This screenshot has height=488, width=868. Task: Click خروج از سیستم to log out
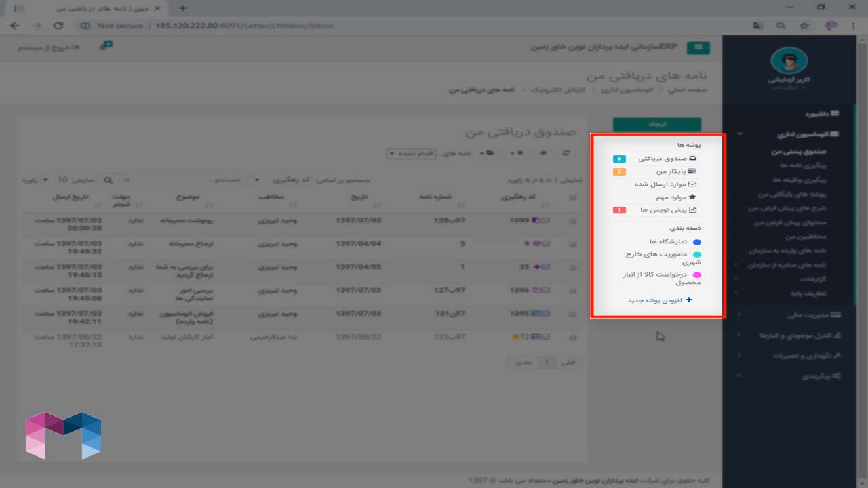(47, 48)
